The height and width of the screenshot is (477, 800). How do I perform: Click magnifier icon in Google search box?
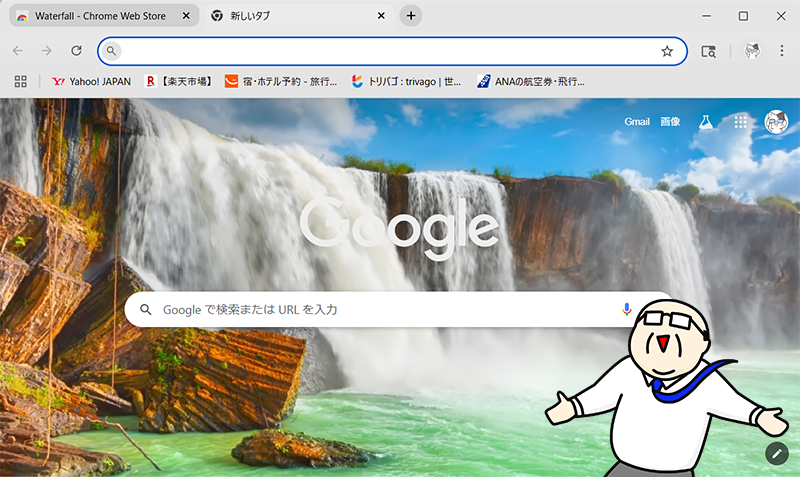[146, 310]
